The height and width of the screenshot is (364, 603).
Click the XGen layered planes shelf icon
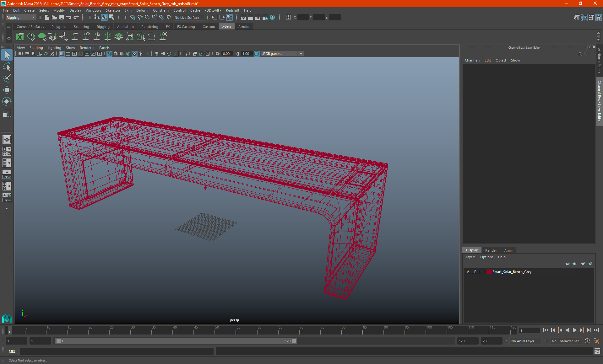[119, 37]
